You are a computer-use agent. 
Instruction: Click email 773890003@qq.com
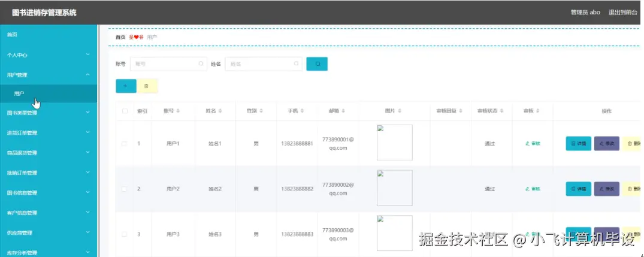[338, 234]
